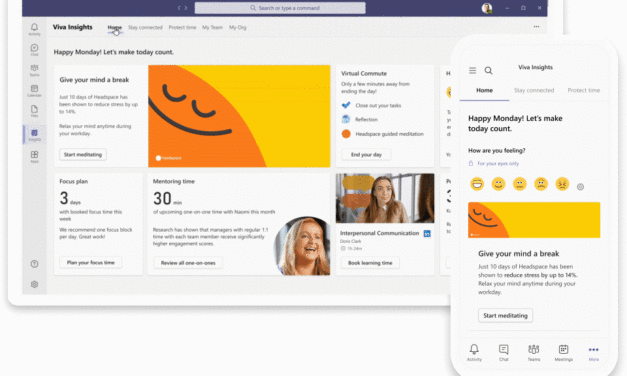Open Calendar in the left sidebar
Screen dimensions: 627x376
pyautogui.click(x=34, y=90)
